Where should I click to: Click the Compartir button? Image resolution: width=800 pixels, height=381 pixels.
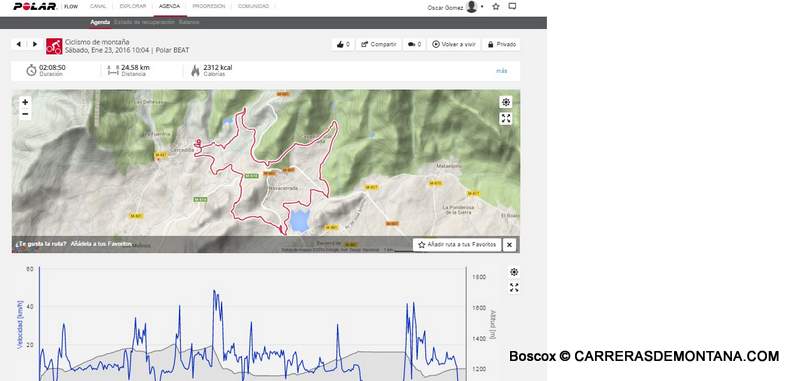[379, 44]
